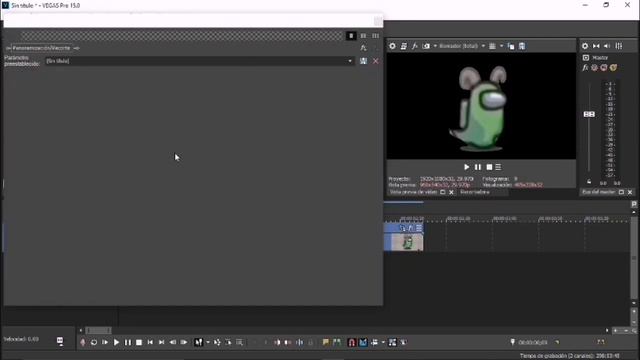Click trim end tool in toolbar
The height and width of the screenshot is (360, 640).
point(288,342)
